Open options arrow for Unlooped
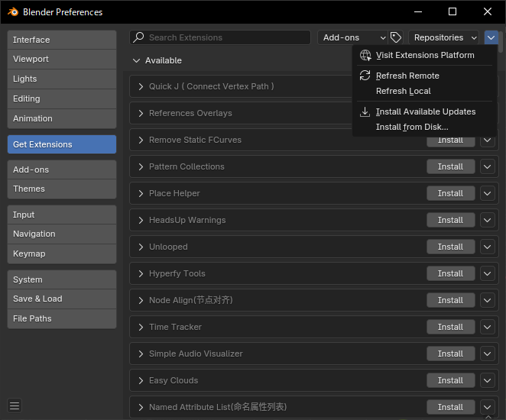The image size is (506, 420). 488,247
